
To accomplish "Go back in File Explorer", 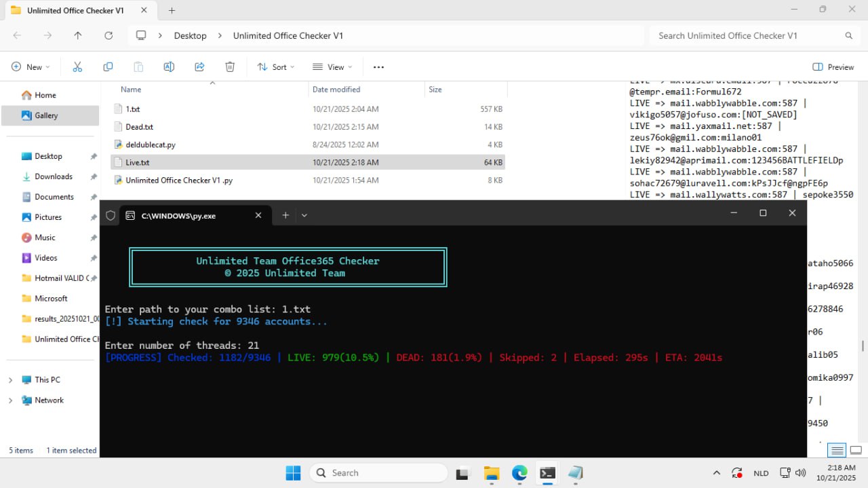I will pos(17,35).
